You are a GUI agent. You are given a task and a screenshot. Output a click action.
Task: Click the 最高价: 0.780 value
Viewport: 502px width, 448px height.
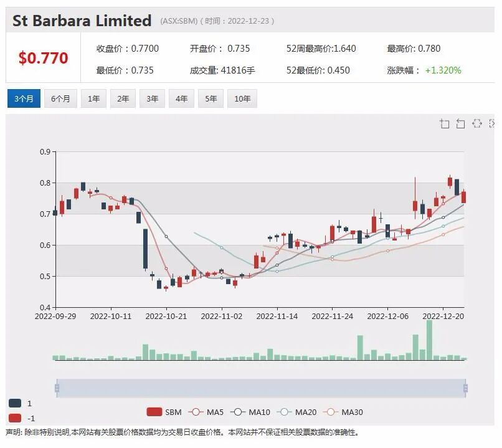[414, 49]
